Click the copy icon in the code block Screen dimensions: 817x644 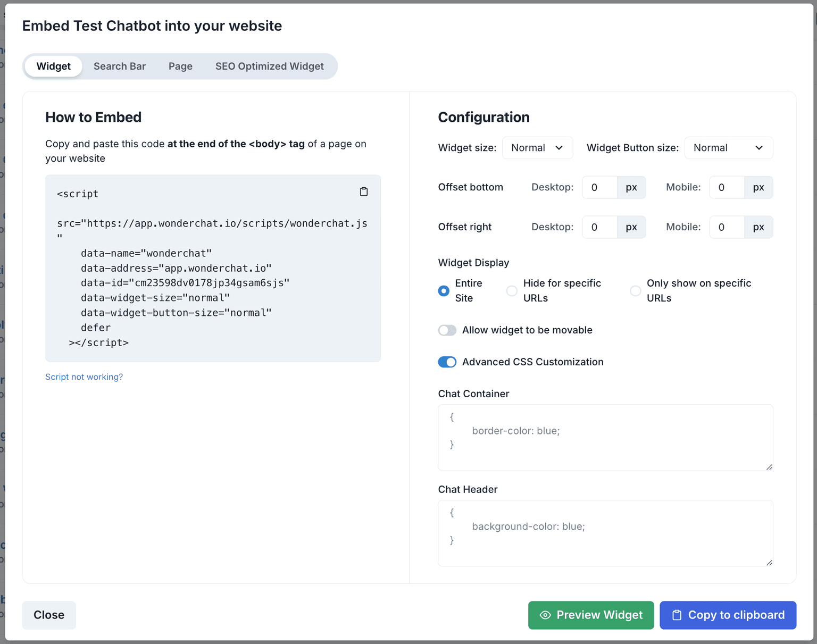[x=364, y=191]
